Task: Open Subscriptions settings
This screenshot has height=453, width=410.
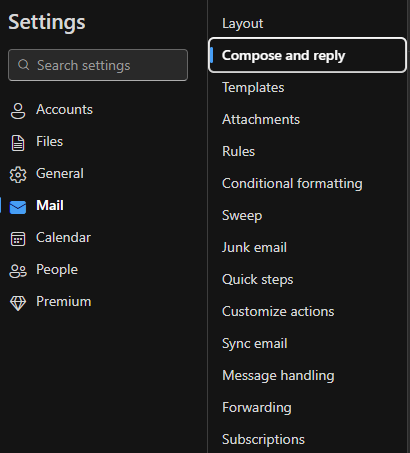Action: [x=263, y=439]
